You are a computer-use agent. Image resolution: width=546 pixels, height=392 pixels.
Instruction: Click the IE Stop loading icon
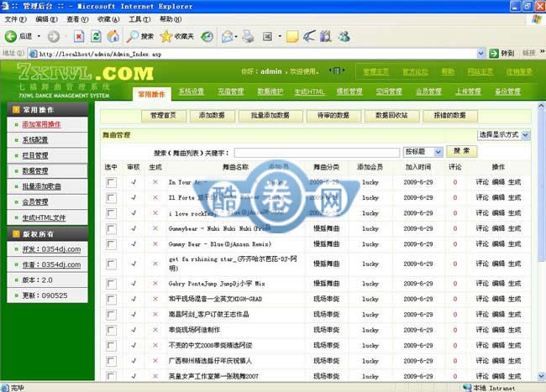79,36
